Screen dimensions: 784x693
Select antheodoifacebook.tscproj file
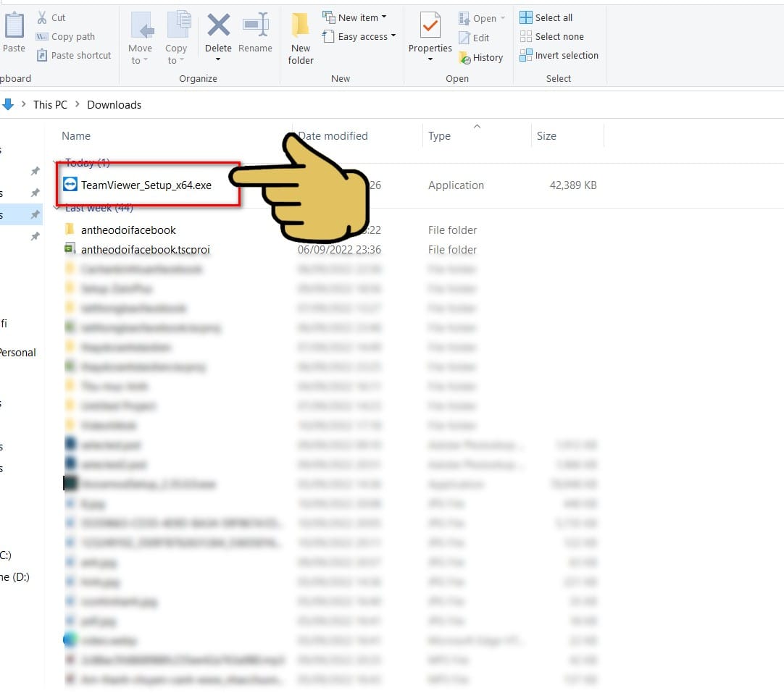point(145,249)
